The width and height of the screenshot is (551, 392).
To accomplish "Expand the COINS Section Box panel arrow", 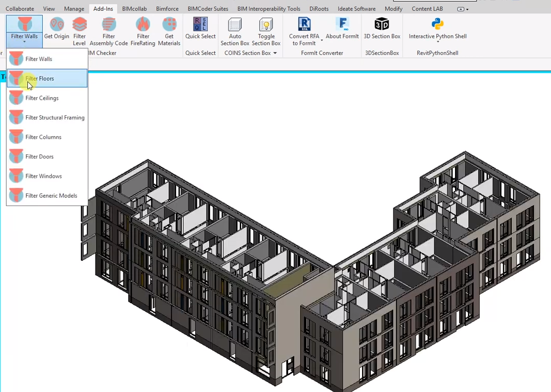I will click(x=275, y=53).
